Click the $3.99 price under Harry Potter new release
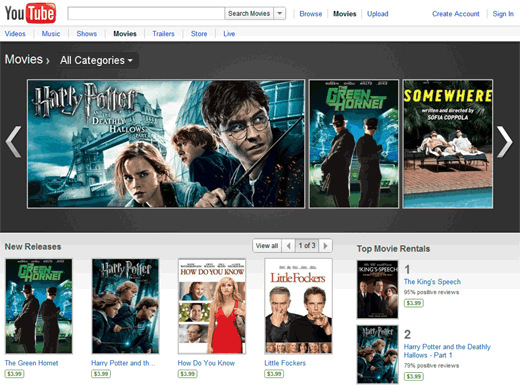This screenshot has width=520, height=388. click(x=101, y=374)
